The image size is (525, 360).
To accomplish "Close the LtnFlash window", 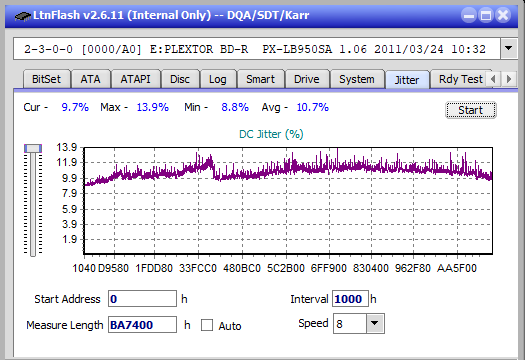I will 503,15.
